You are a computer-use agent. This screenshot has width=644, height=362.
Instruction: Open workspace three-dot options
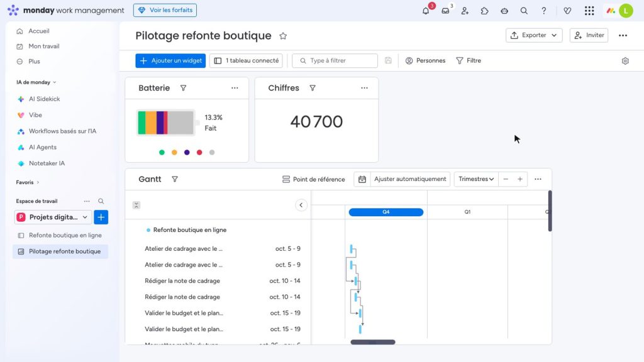(x=87, y=201)
